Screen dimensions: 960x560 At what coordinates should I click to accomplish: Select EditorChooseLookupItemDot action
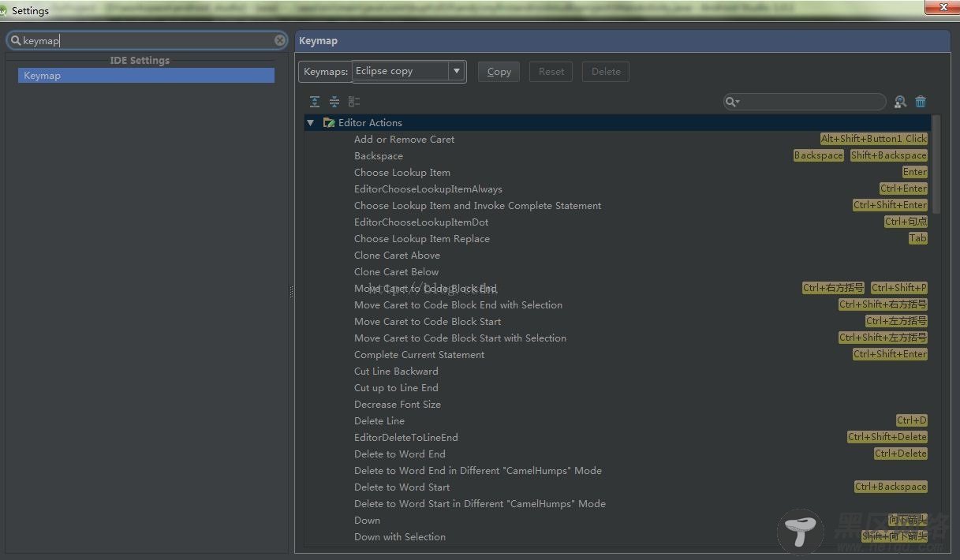[x=421, y=222]
